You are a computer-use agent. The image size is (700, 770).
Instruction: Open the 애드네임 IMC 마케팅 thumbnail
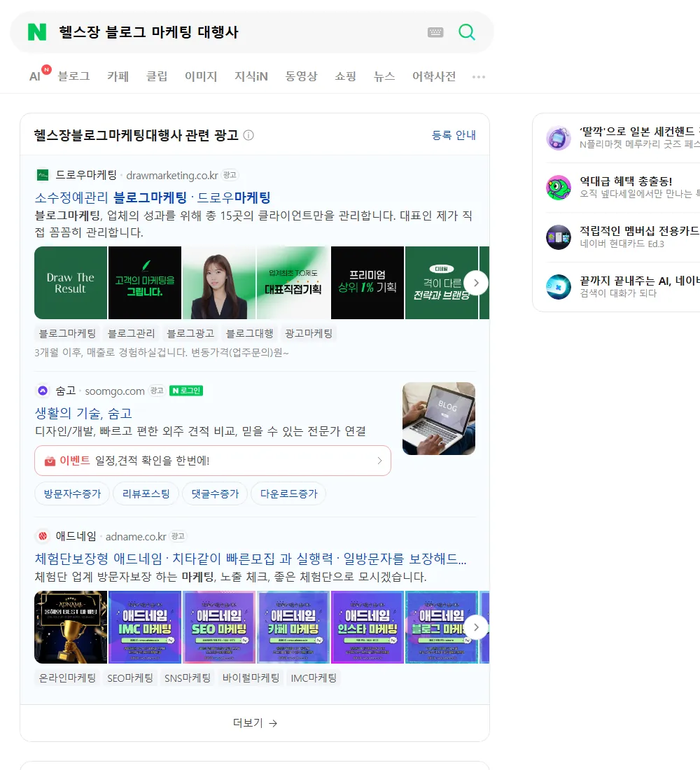pos(145,627)
